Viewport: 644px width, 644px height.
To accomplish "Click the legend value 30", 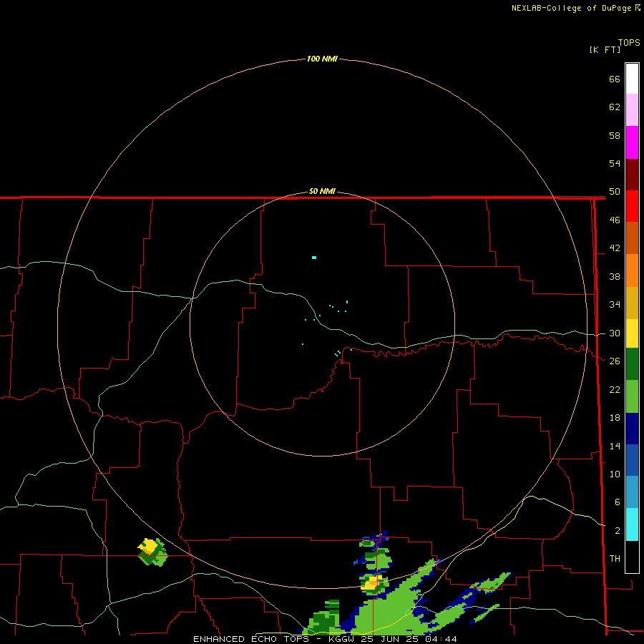I will click(x=615, y=333).
